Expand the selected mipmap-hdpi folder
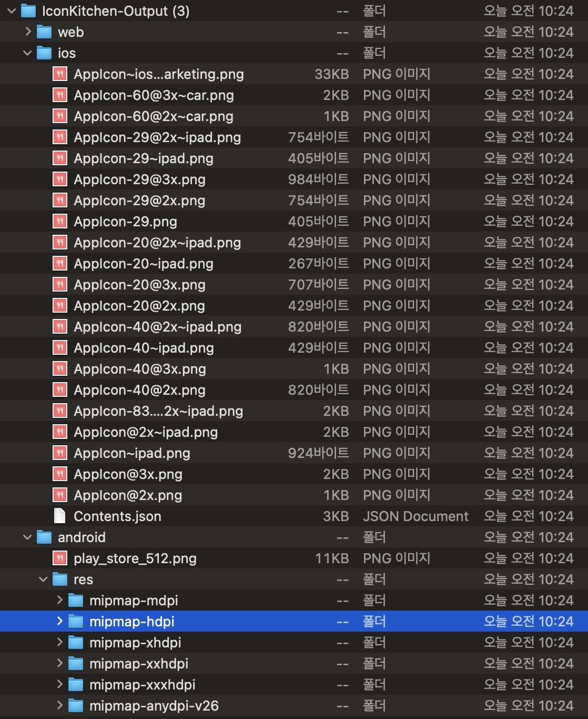Screen dimensions: 588x719 59,622
